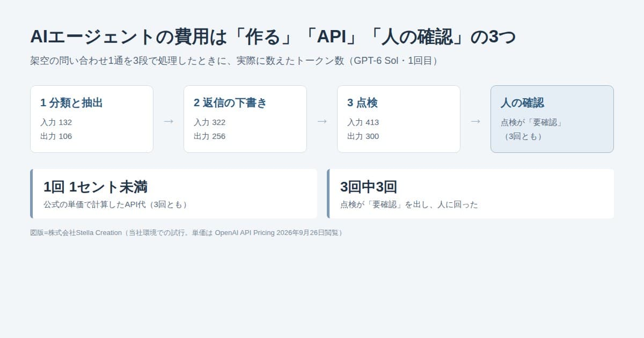Select the '2 返信の下書き' card heading
644x338 pixels.
point(230,103)
